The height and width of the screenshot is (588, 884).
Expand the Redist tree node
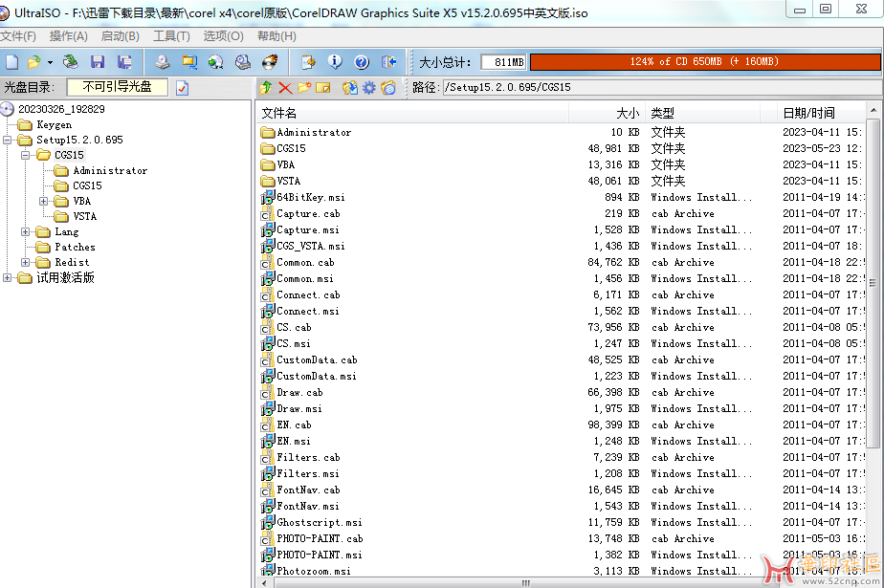point(26,263)
